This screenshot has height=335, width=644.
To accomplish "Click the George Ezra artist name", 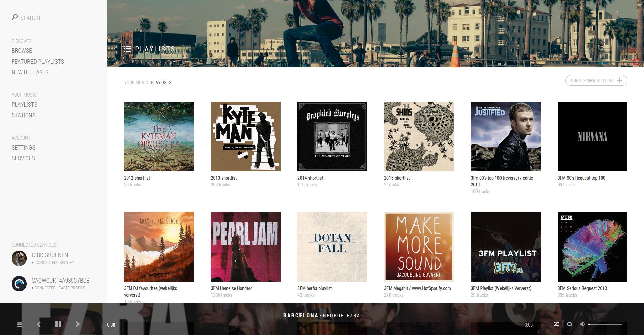I will pyautogui.click(x=341, y=315).
